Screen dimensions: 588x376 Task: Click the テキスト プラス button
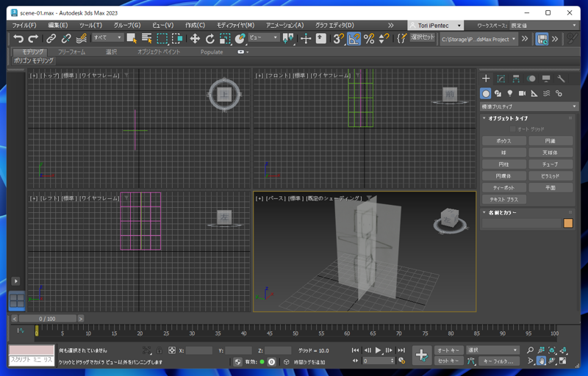click(x=503, y=200)
